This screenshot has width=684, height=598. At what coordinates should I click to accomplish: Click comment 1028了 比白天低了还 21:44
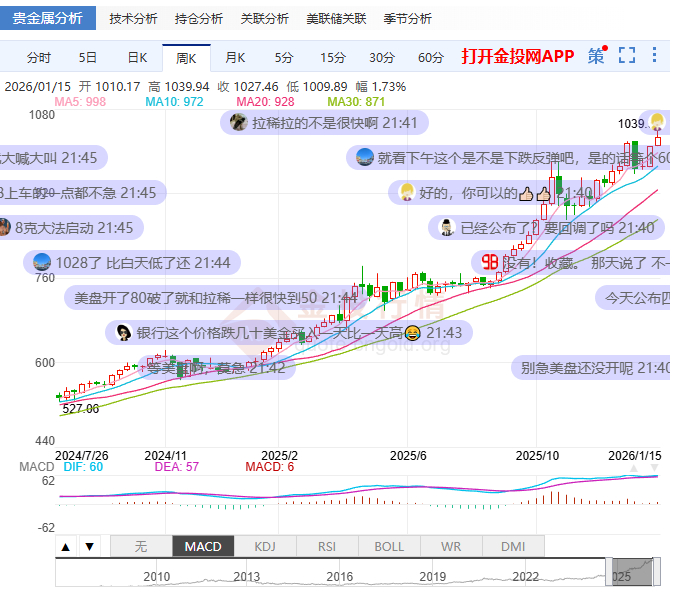(x=132, y=263)
